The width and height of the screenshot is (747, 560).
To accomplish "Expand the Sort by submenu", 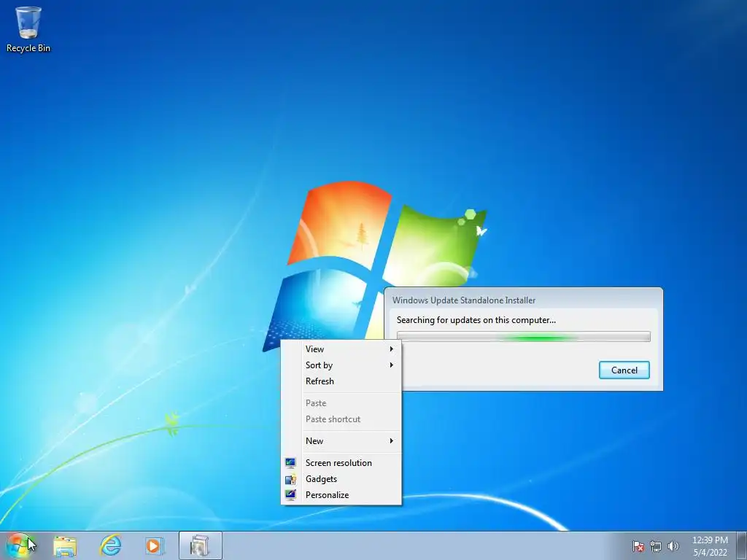I will [x=341, y=365].
